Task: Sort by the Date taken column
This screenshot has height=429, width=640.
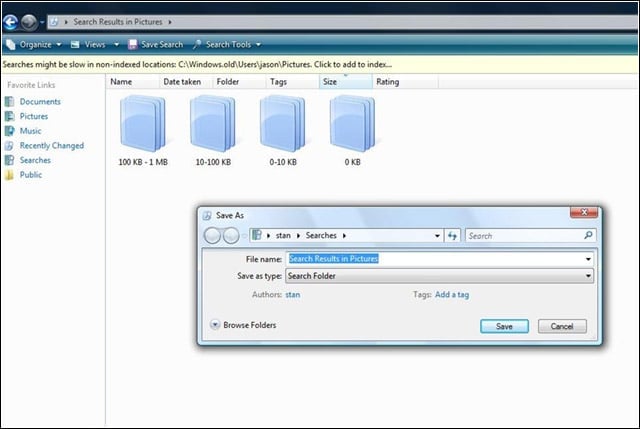Action: (x=185, y=82)
